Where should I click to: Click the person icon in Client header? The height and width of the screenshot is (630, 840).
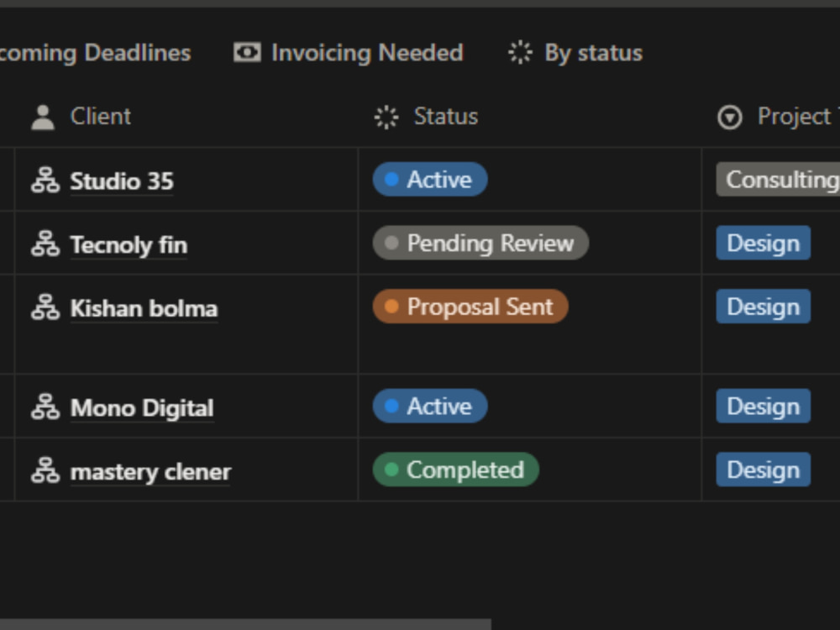(x=43, y=118)
